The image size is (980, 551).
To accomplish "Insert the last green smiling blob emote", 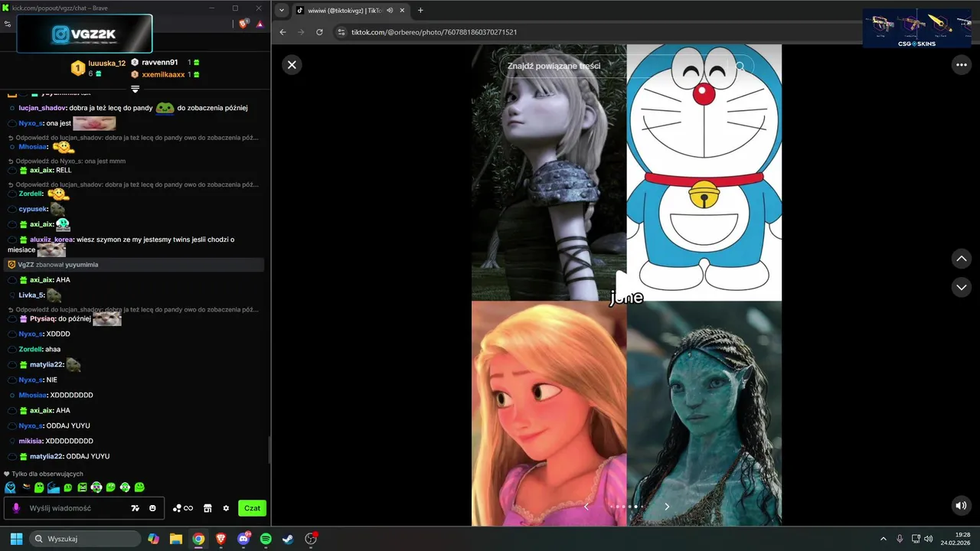I will [139, 487].
